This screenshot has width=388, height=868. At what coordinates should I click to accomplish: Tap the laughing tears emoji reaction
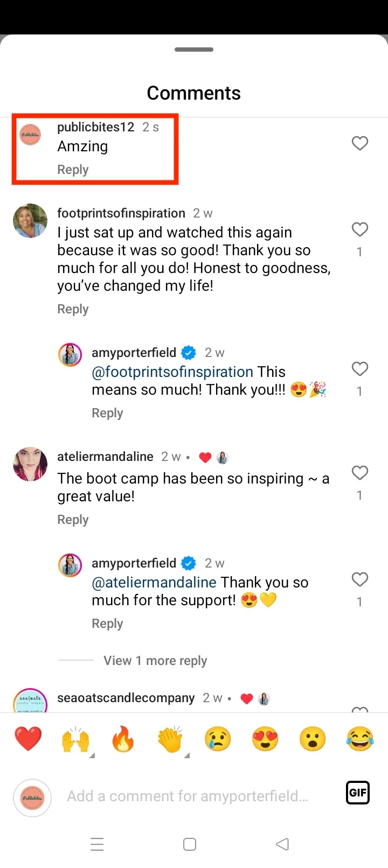point(360,739)
